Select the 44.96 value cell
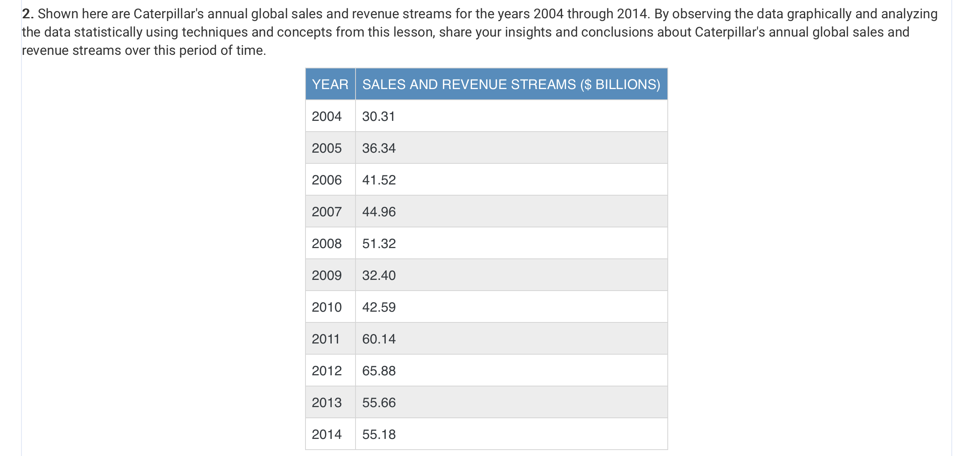Screen dimensions: 980x456 (x=511, y=211)
